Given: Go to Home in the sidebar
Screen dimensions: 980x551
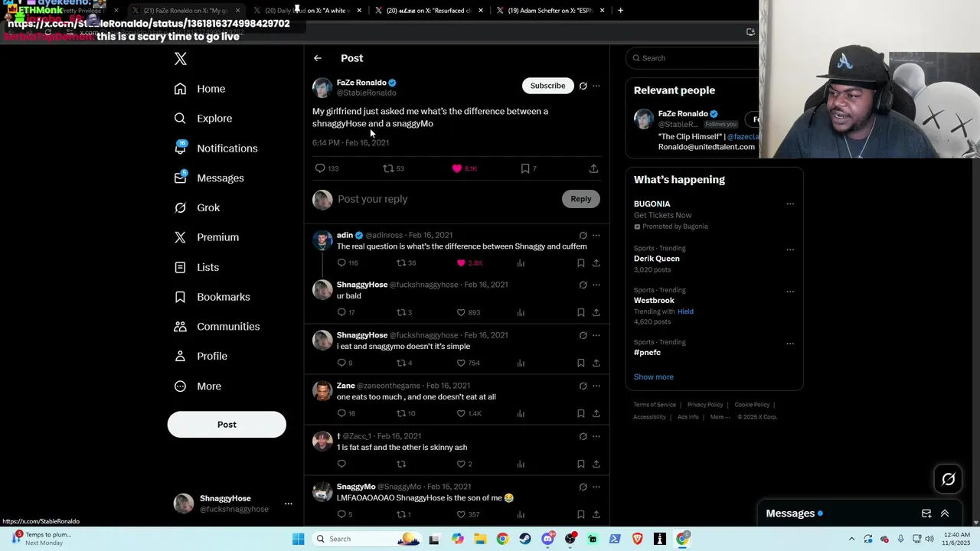Looking at the screenshot, I should 200,89.
